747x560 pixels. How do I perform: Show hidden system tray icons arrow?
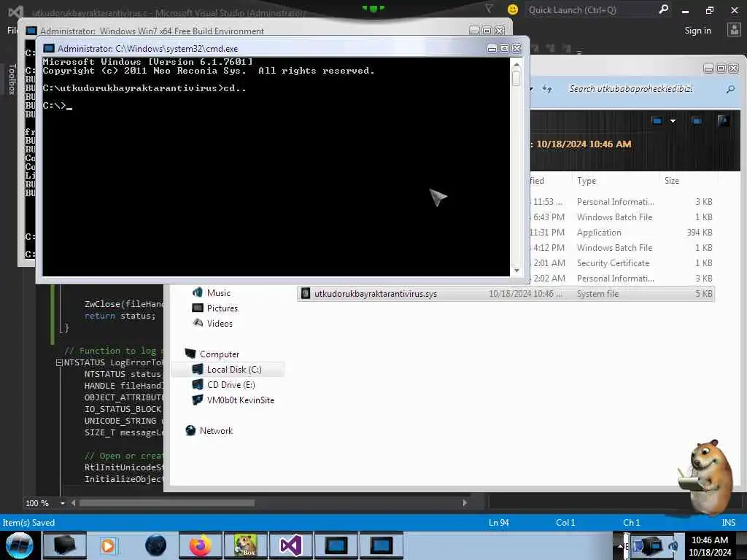click(620, 545)
